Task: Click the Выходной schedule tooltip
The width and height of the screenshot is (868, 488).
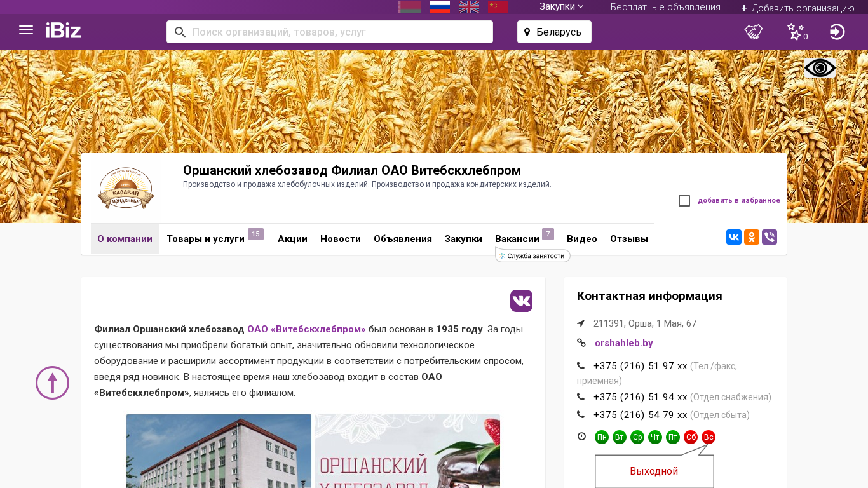Action: (654, 471)
